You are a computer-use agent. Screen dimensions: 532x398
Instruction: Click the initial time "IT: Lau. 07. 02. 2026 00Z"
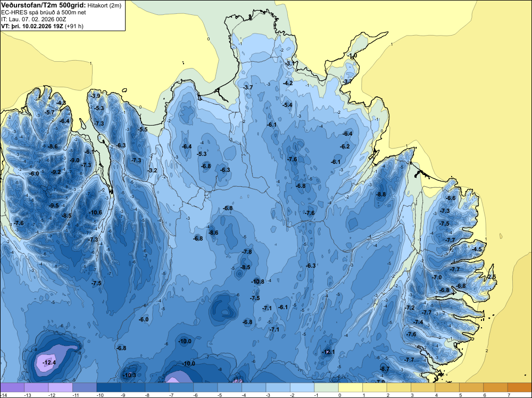[x=34, y=19]
